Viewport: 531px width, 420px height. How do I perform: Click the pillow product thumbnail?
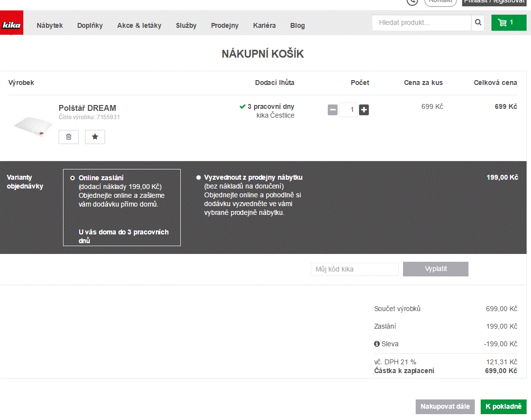tap(33, 126)
